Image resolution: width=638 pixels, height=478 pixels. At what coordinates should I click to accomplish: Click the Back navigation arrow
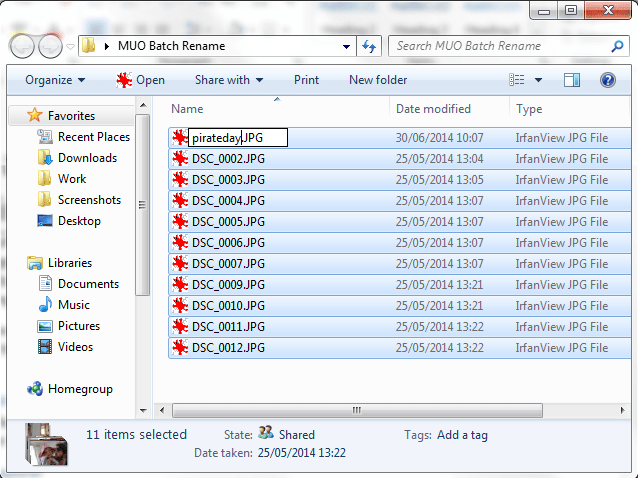23,46
